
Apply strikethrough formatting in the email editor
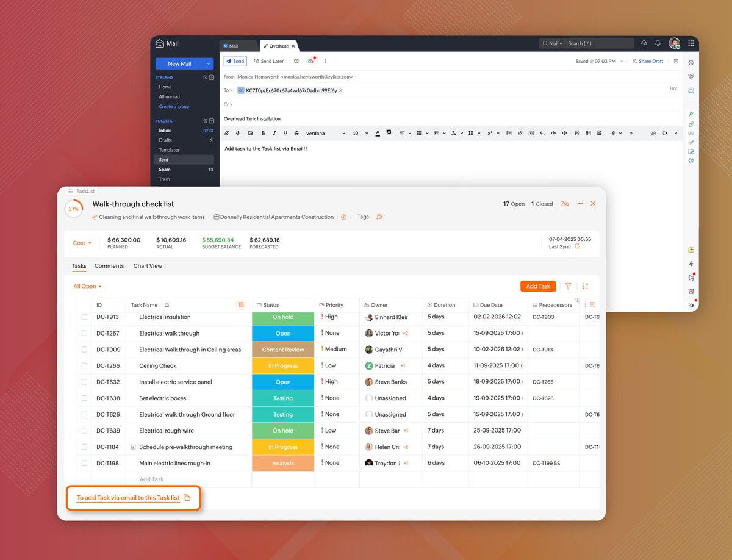coord(296,133)
